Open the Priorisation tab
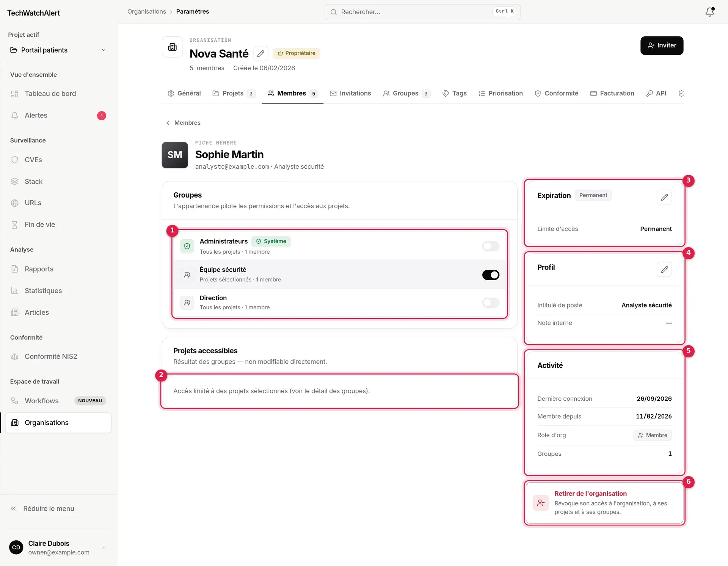Image resolution: width=728 pixels, height=566 pixels. (x=500, y=93)
